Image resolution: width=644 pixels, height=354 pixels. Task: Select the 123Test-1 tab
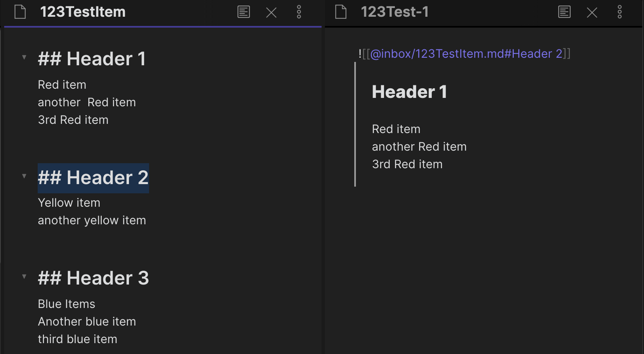click(395, 12)
